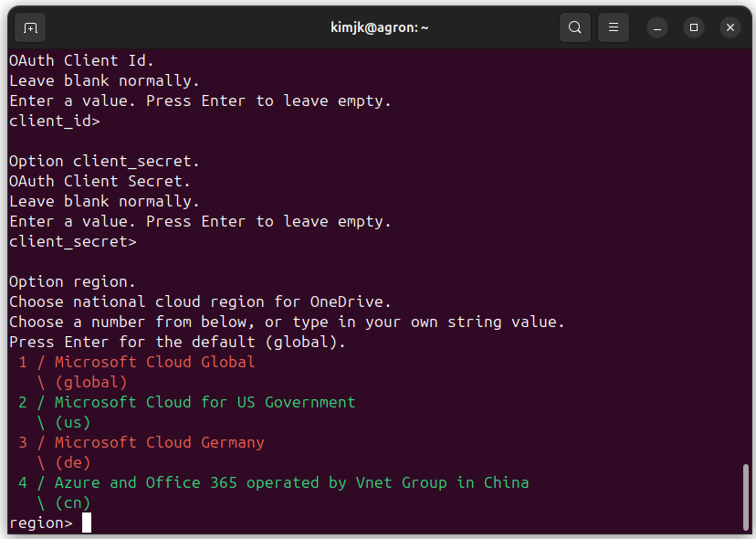
Task: Click the '(us)' value text
Action: tap(73, 422)
